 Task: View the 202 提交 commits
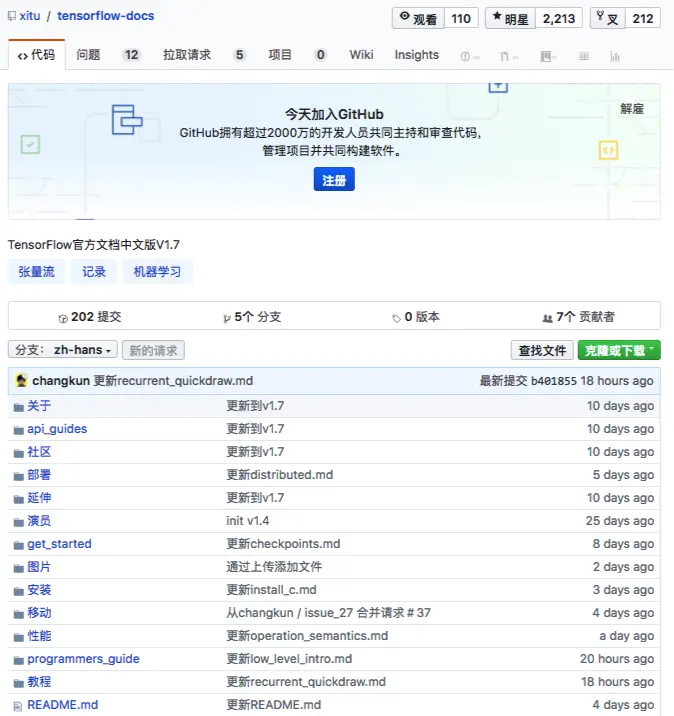click(90, 316)
